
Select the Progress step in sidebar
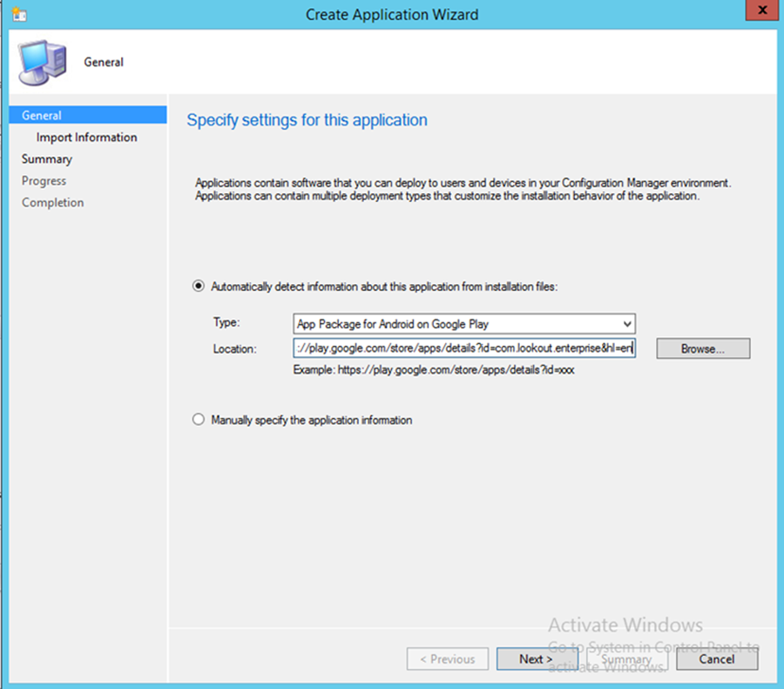pos(44,180)
